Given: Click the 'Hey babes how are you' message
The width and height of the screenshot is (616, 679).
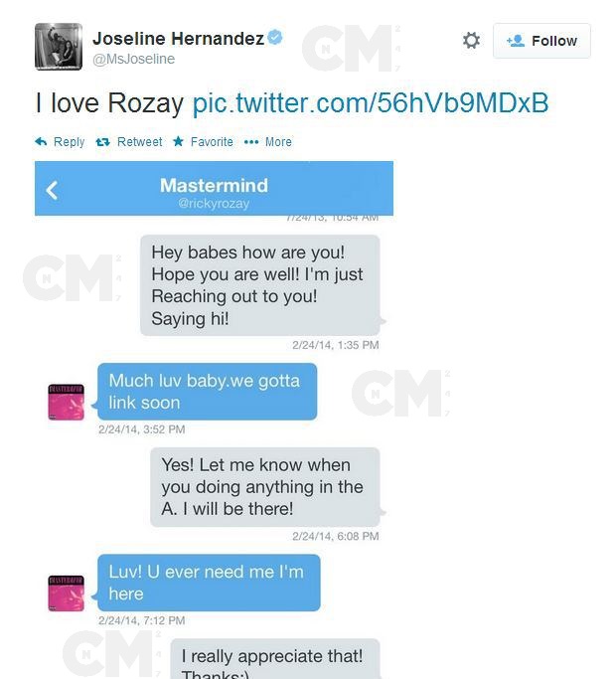Looking at the screenshot, I should point(260,285).
